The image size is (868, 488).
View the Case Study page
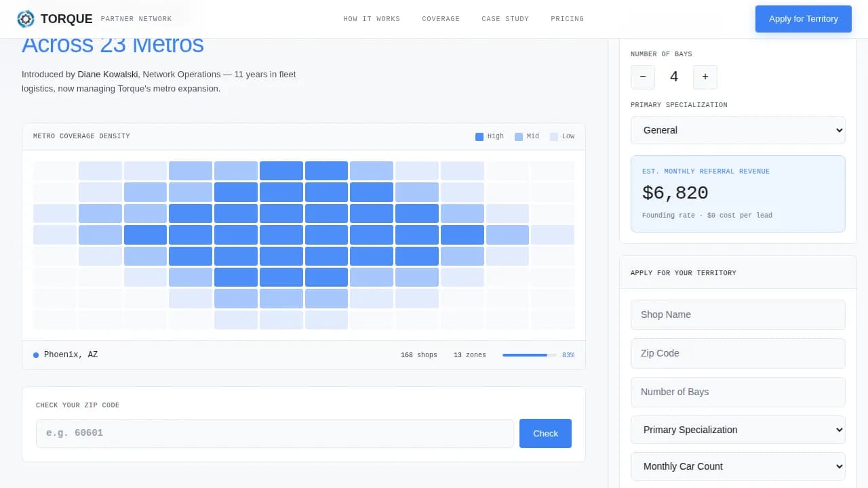point(505,18)
